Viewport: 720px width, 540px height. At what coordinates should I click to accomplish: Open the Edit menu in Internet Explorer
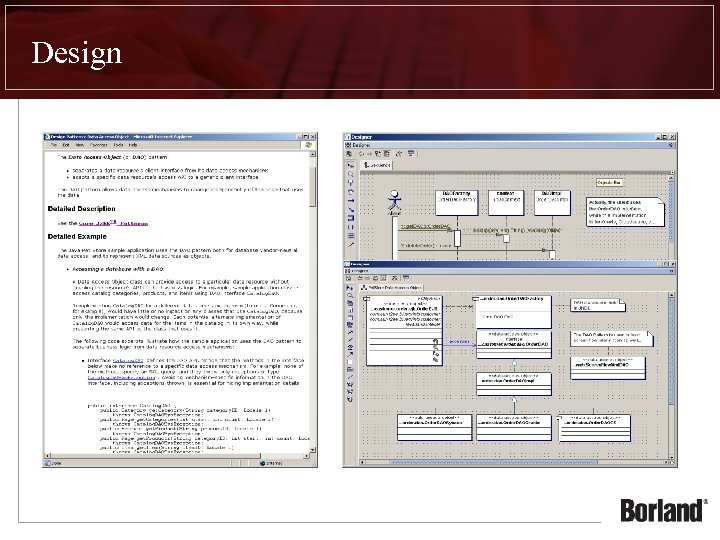click(66, 145)
